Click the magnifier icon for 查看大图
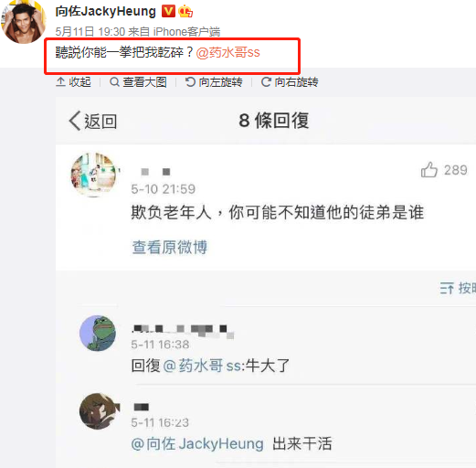Image resolution: width=476 pixels, height=468 pixels. (114, 82)
